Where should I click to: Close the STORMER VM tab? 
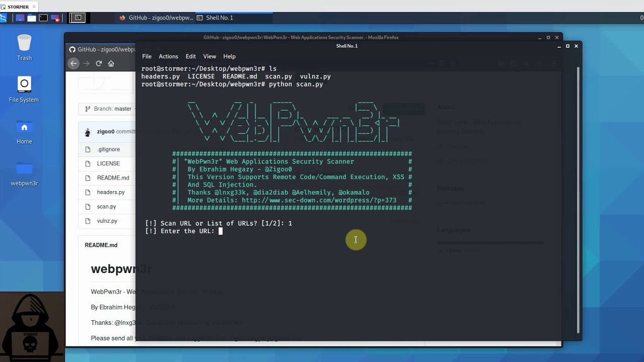34,7
